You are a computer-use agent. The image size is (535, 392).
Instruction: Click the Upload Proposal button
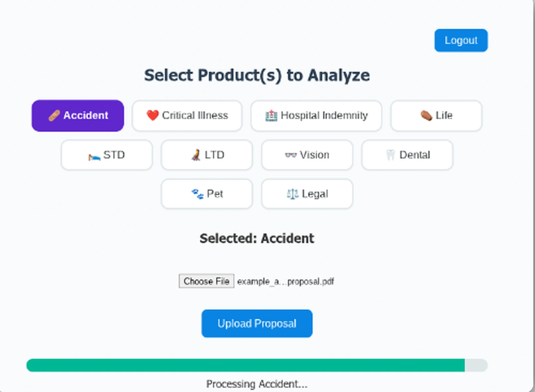coord(256,323)
